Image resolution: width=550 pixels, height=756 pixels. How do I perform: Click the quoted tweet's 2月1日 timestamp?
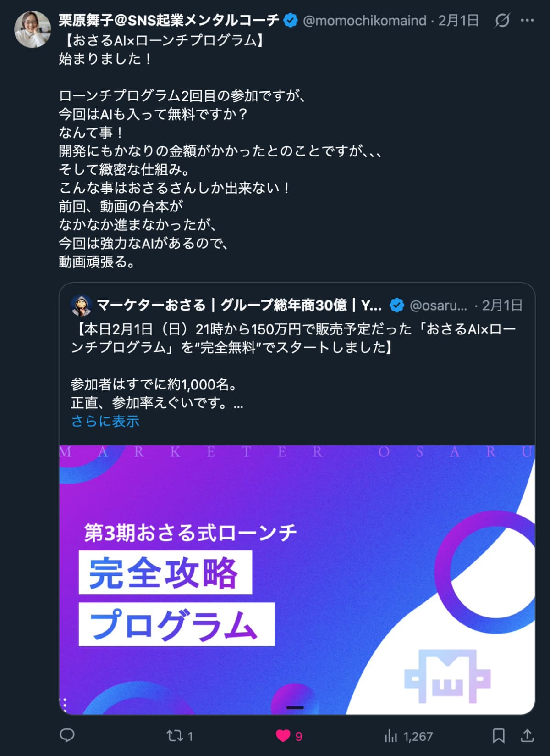[502, 306]
